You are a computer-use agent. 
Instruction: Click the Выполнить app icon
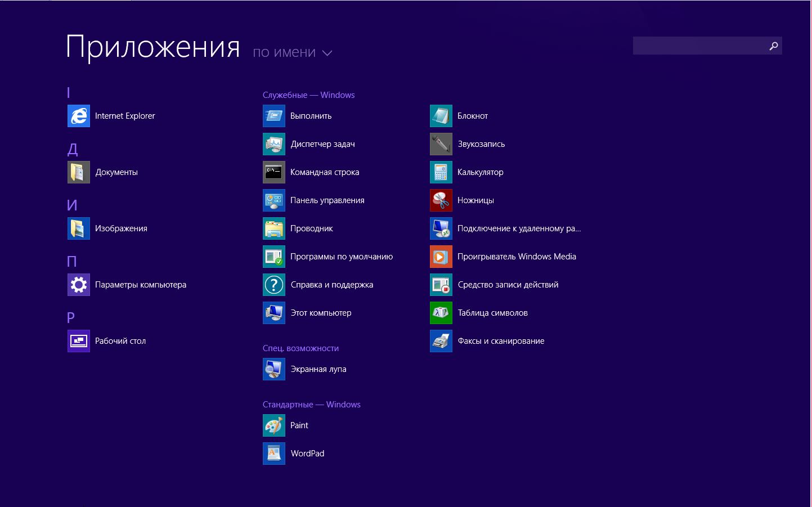click(x=274, y=116)
